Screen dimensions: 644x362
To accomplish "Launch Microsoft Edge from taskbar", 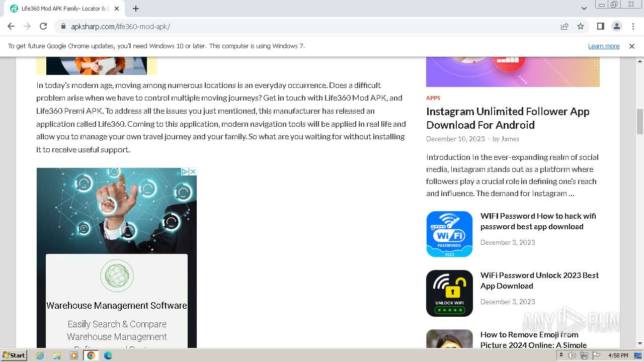I will click(x=108, y=355).
